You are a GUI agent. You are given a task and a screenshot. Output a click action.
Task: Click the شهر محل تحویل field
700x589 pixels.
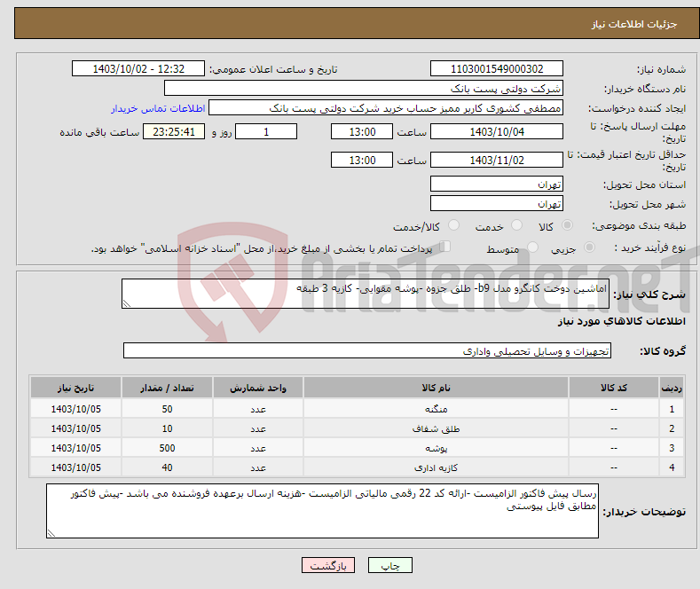(x=496, y=204)
